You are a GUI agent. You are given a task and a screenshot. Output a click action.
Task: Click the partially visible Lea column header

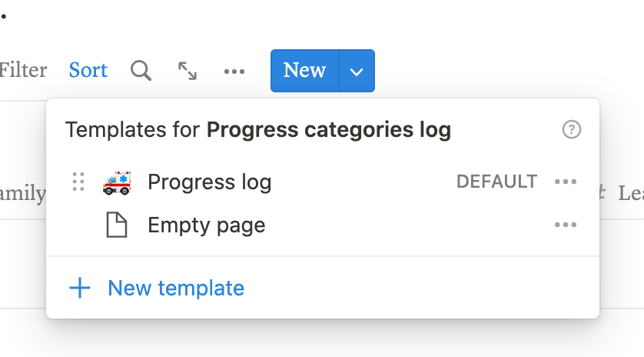pyautogui.click(x=630, y=192)
